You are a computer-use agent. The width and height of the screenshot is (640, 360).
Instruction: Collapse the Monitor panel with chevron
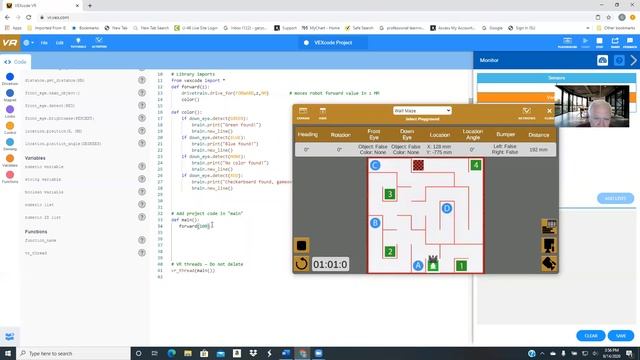[633, 60]
